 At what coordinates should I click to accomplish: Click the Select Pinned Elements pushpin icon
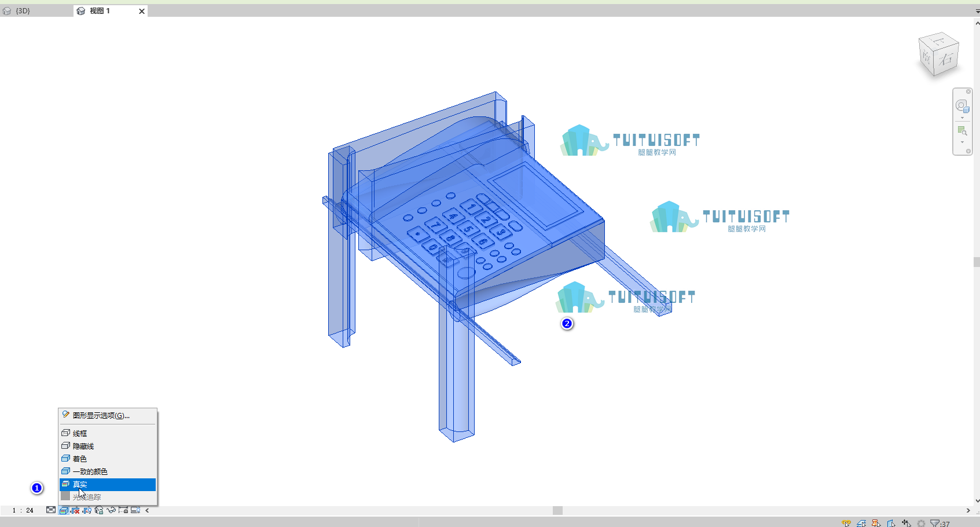point(876,523)
